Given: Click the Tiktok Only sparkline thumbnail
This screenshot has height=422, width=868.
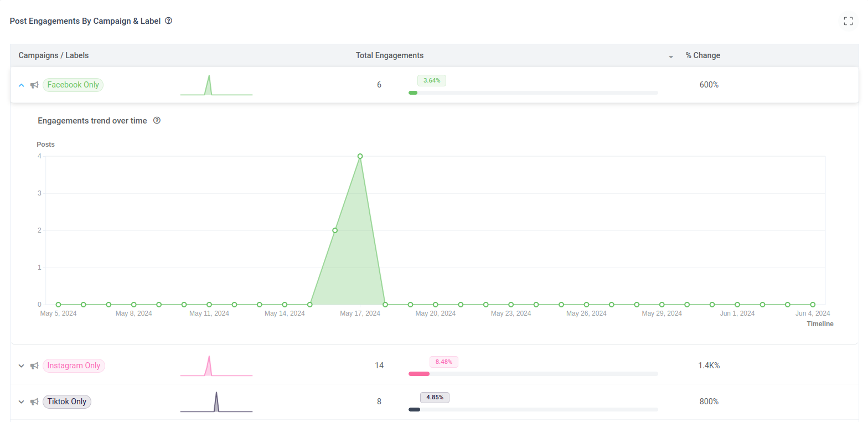Looking at the screenshot, I should [216, 402].
